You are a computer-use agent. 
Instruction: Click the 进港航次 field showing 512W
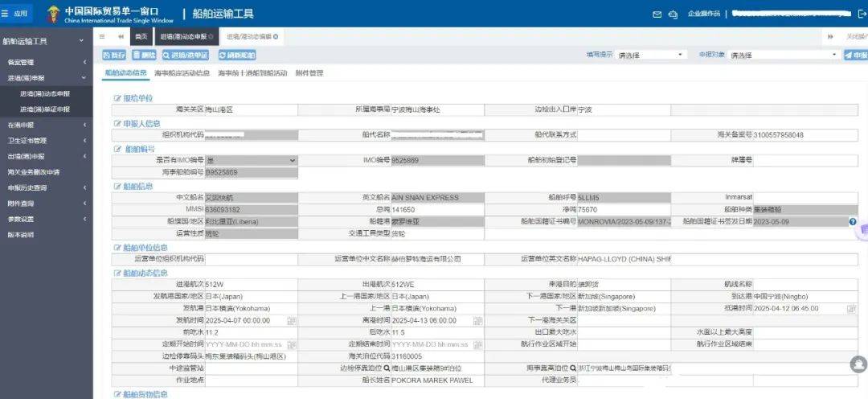coord(252,284)
